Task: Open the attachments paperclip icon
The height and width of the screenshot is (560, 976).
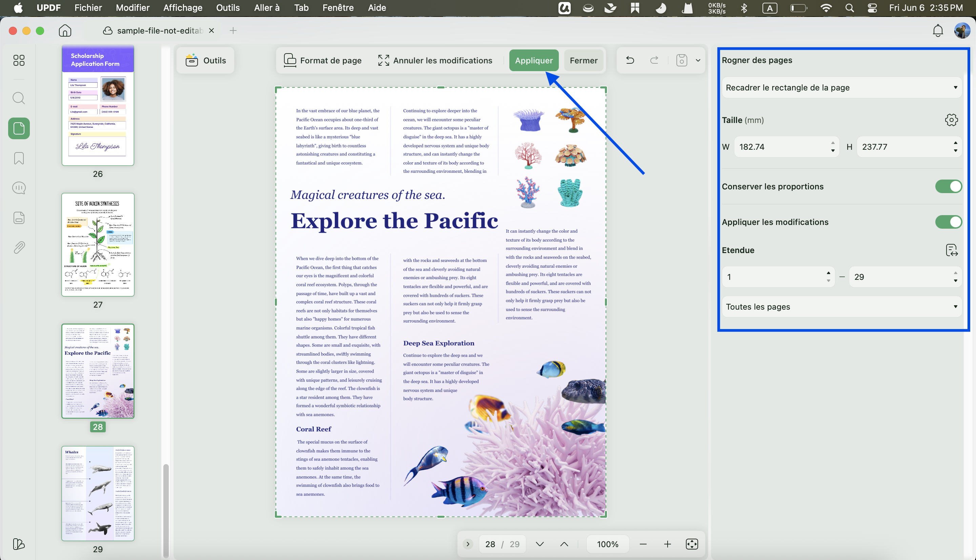Action: 19,247
